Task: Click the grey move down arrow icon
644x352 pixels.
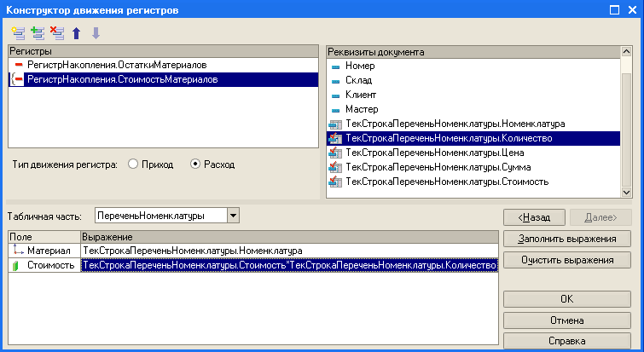Action: point(95,32)
